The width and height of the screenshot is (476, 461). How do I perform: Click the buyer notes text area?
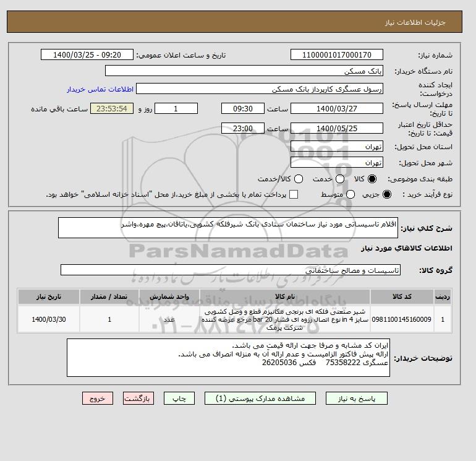coord(228,358)
